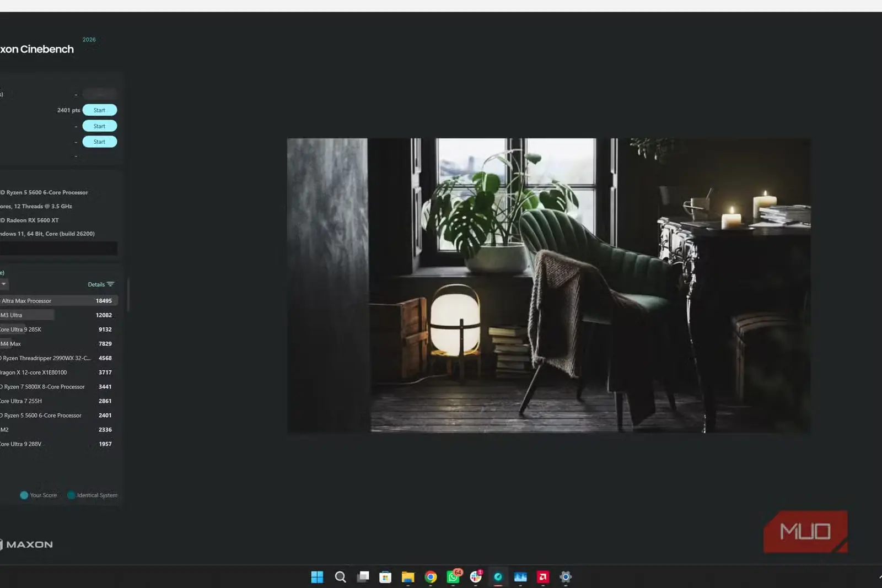Click the rendered room scene image

pyautogui.click(x=549, y=285)
